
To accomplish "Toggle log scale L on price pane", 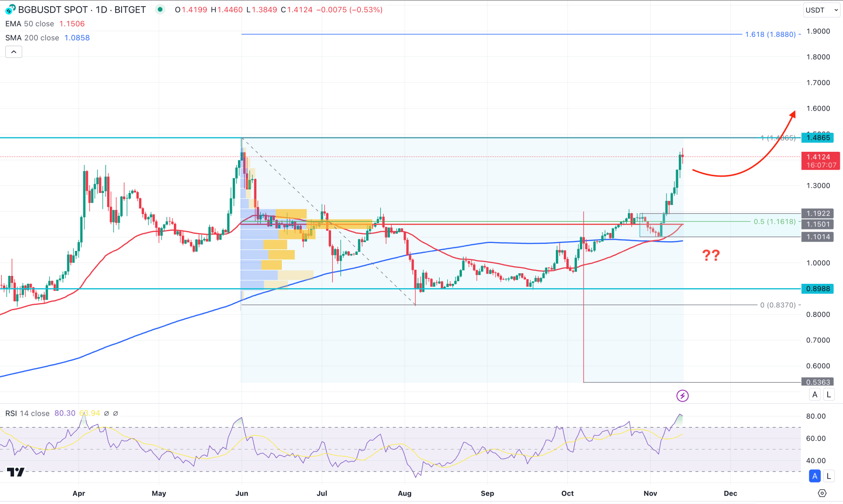I will [829, 394].
